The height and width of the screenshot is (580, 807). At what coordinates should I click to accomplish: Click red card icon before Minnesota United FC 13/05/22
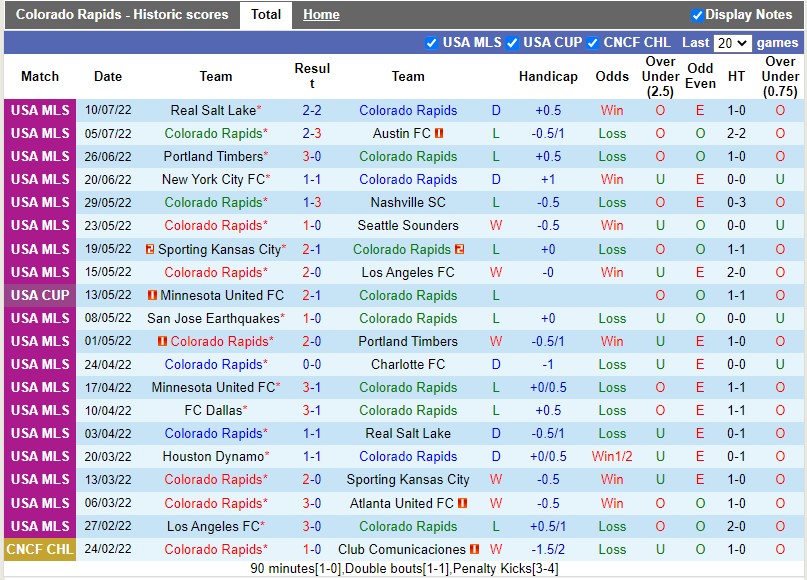pos(152,295)
